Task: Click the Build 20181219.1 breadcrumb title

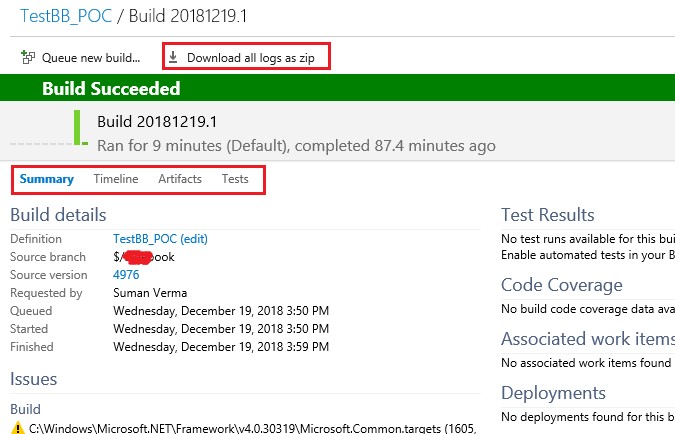Action: [x=188, y=16]
